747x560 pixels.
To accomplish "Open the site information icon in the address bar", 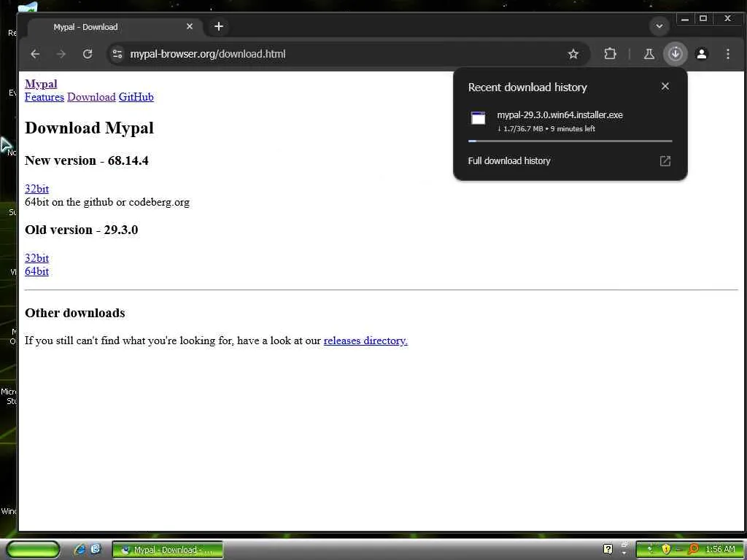I will [117, 54].
